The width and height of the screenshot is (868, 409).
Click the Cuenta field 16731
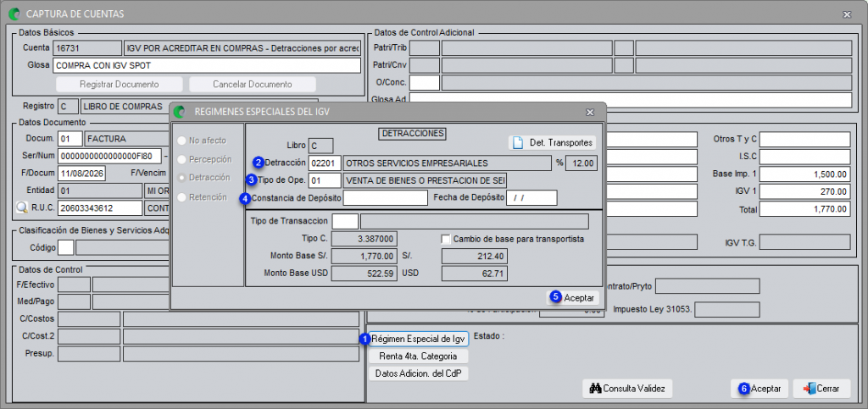click(x=87, y=48)
